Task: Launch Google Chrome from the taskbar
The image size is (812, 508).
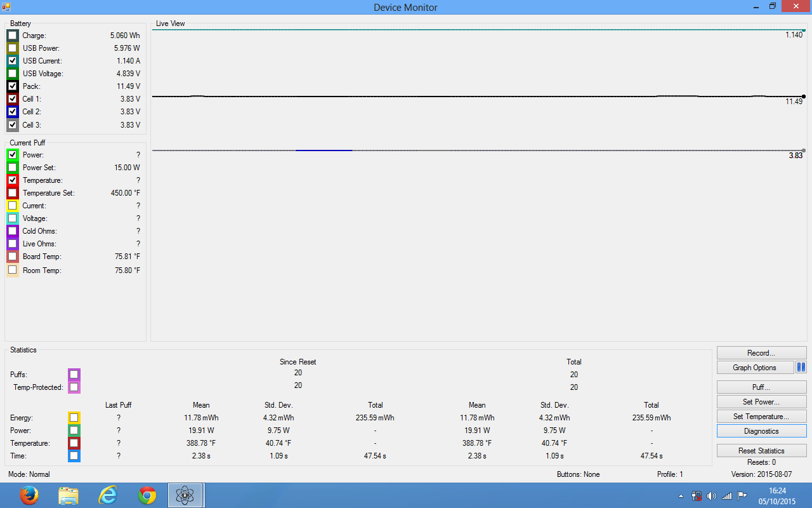Action: [x=147, y=495]
